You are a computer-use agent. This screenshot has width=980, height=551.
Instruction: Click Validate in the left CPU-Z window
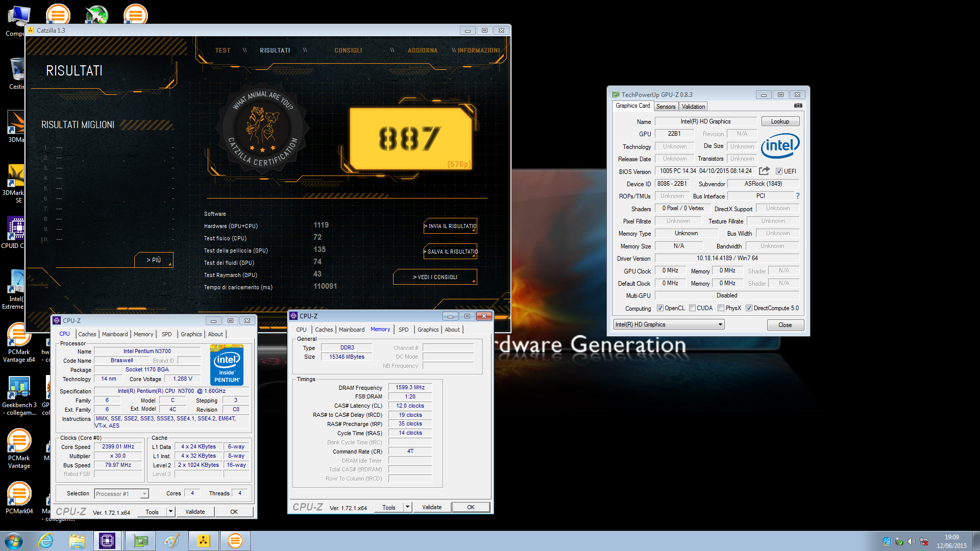click(x=195, y=512)
